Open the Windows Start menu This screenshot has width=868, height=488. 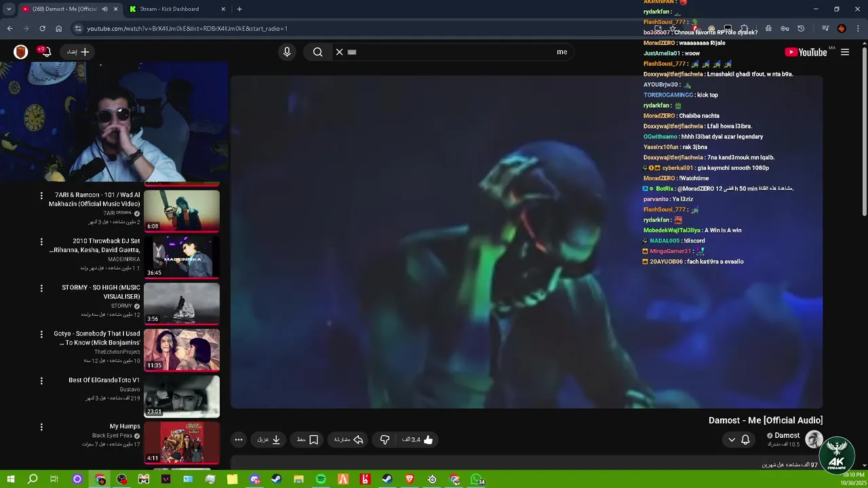pyautogui.click(x=10, y=479)
